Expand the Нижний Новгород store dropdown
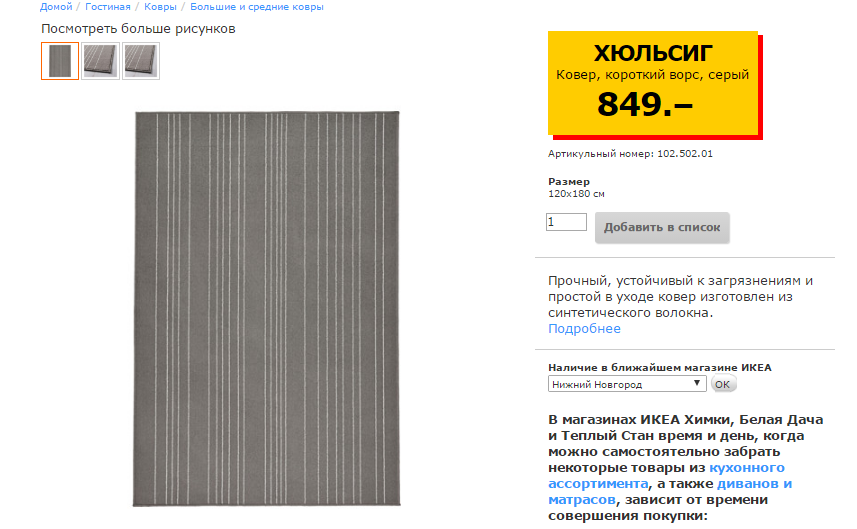Image resolution: width=857 pixels, height=529 pixels. tap(627, 384)
